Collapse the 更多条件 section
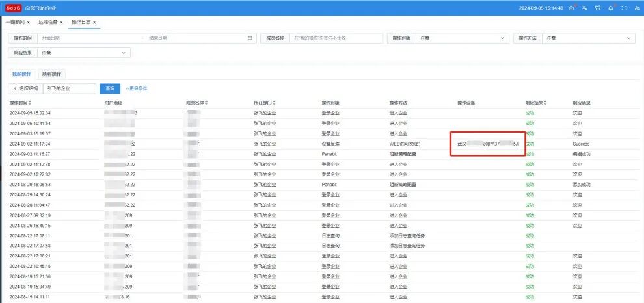644x303 pixels. click(137, 88)
